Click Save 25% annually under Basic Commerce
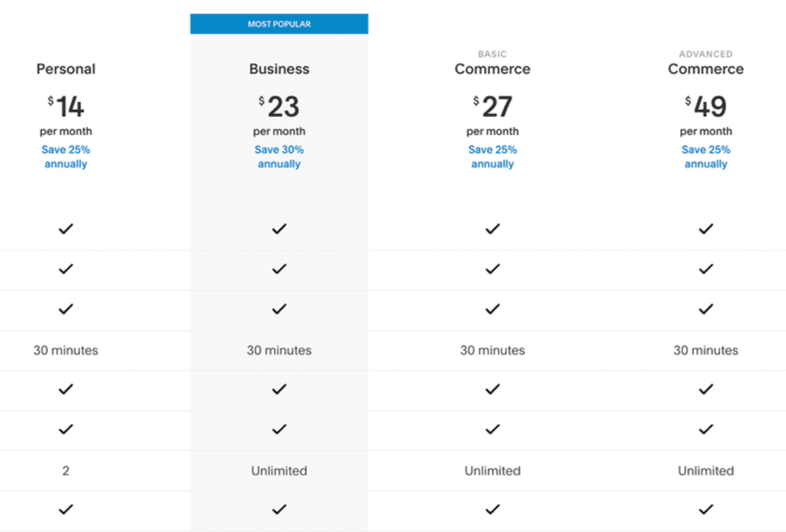 [493, 157]
